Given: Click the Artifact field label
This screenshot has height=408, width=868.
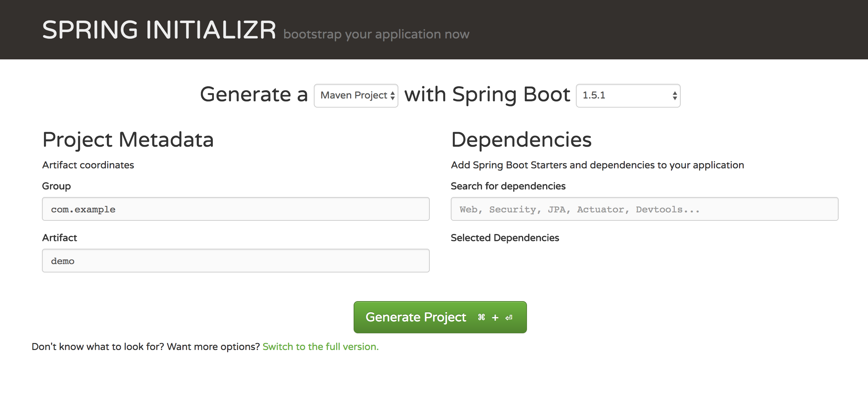Looking at the screenshot, I should 59,238.
